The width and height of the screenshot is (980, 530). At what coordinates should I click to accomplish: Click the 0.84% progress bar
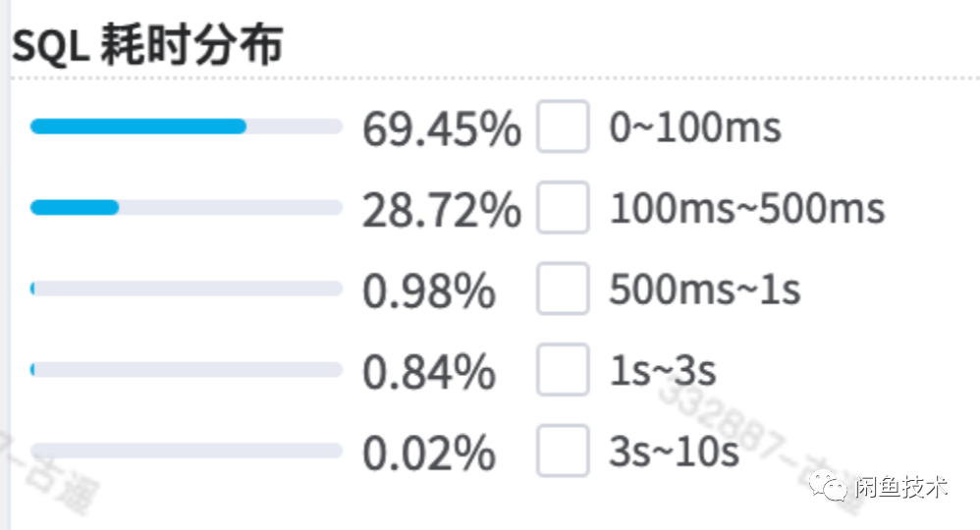coord(187,370)
